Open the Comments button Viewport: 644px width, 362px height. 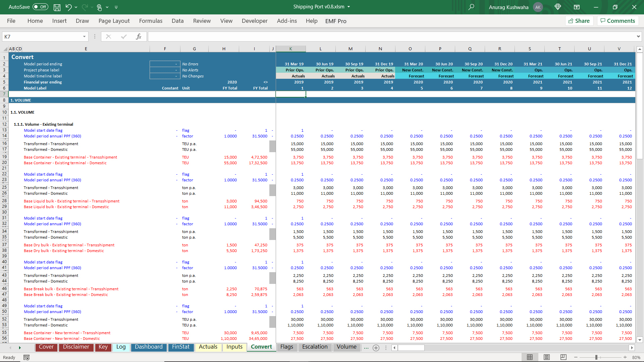[x=618, y=21]
